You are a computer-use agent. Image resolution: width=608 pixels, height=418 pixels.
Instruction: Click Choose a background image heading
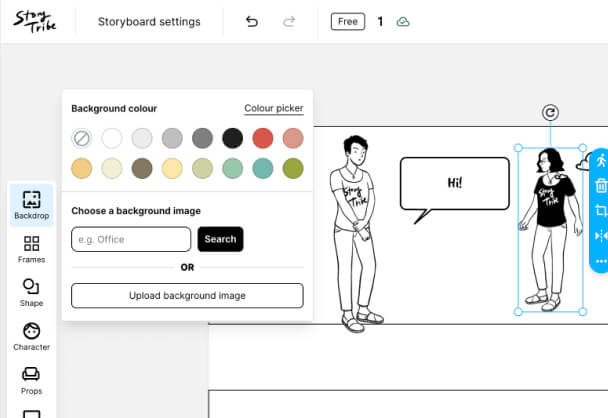click(x=136, y=211)
